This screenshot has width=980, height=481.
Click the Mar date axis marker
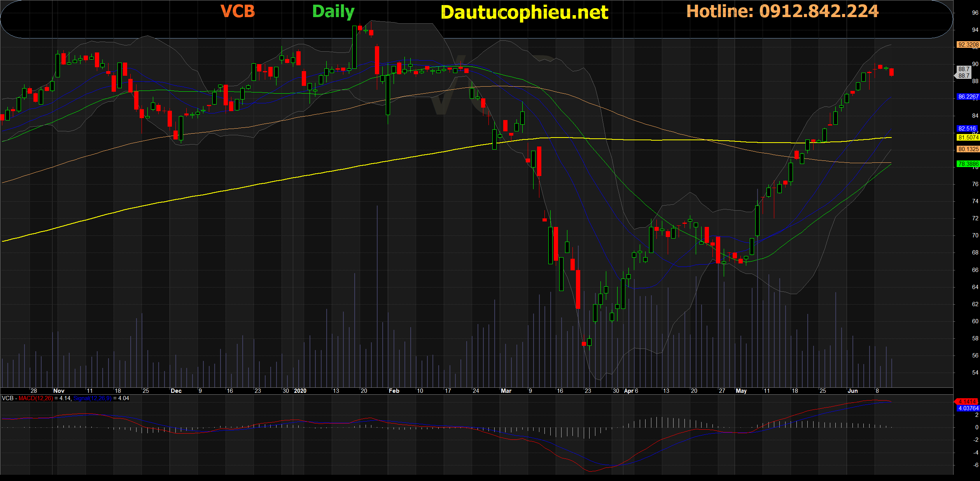506,391
